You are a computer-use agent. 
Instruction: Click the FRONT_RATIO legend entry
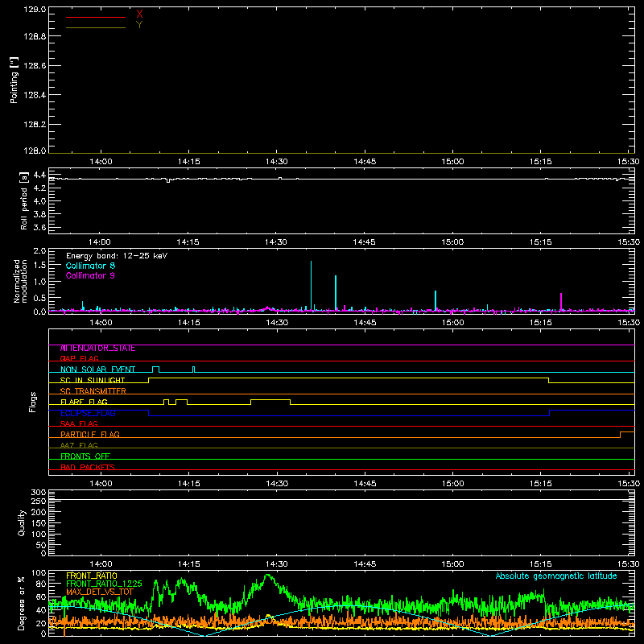92,576
